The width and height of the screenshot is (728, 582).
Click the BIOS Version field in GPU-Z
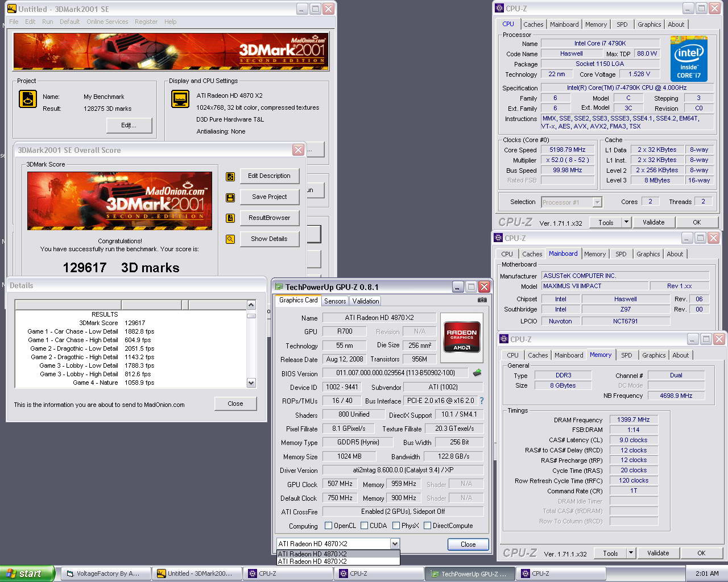coord(395,373)
